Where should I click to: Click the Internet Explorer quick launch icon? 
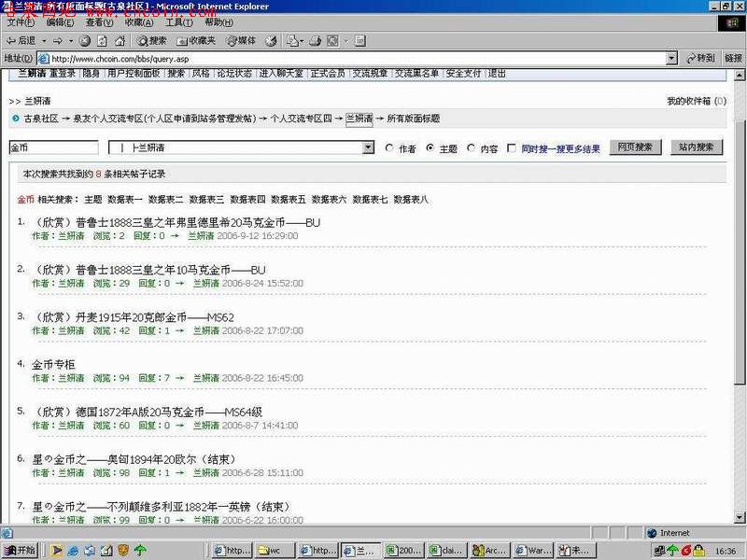pyautogui.click(x=73, y=551)
